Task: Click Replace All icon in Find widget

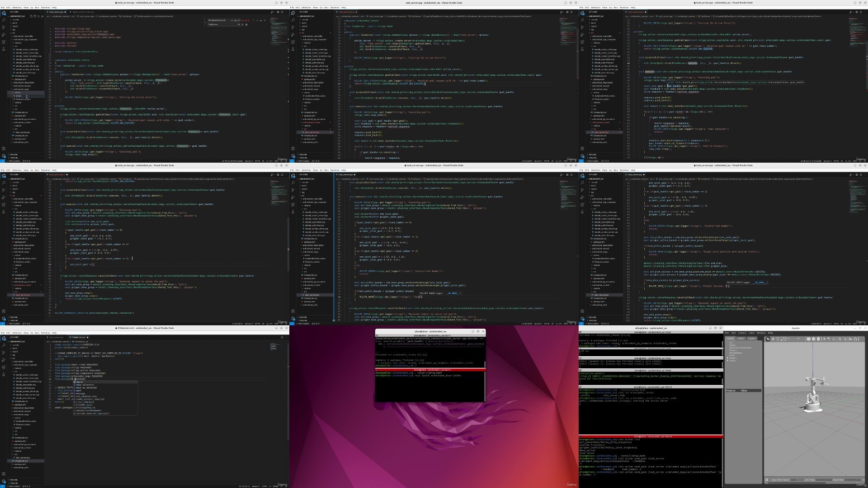Action: click(x=246, y=25)
